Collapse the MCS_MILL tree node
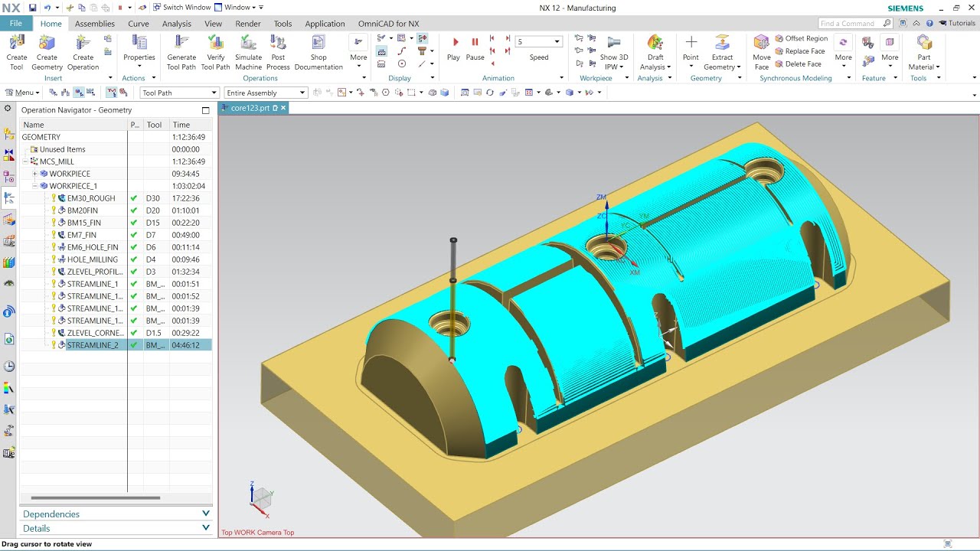Screen dimensions: 980x551 pyautogui.click(x=26, y=161)
